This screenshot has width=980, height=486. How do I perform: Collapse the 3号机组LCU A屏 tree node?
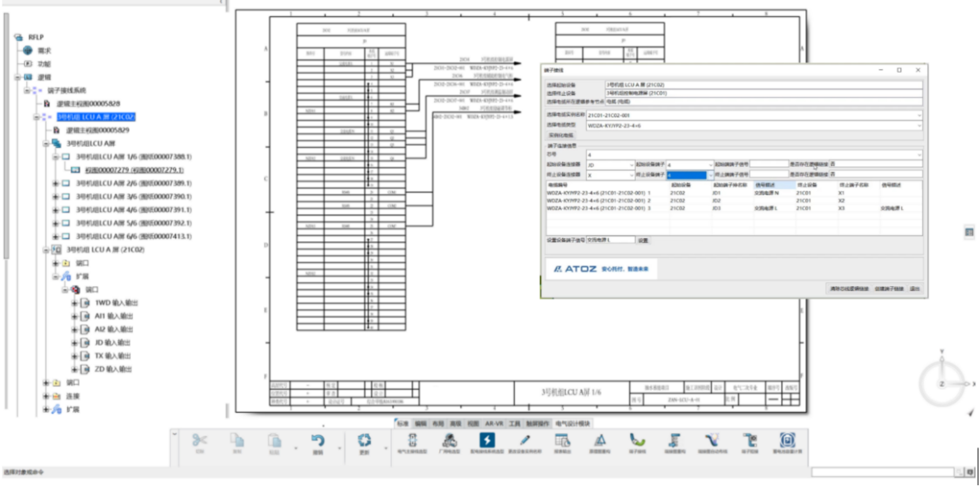point(46,144)
